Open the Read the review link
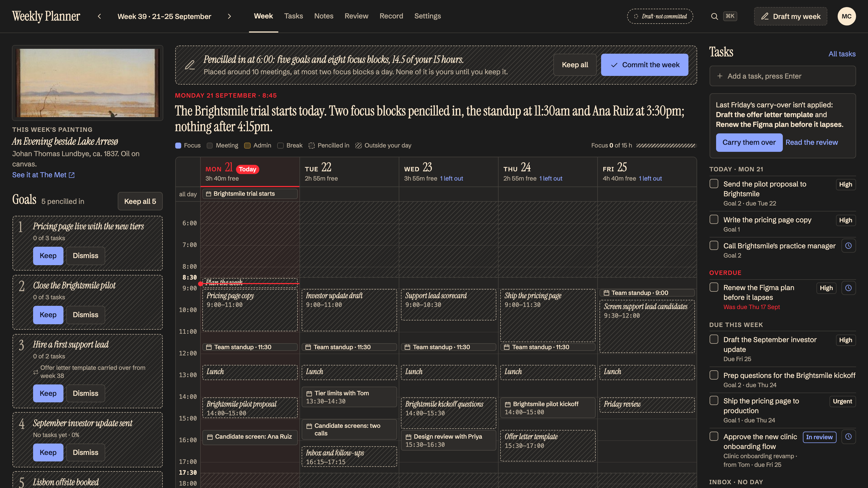The width and height of the screenshot is (868, 488). click(x=811, y=142)
